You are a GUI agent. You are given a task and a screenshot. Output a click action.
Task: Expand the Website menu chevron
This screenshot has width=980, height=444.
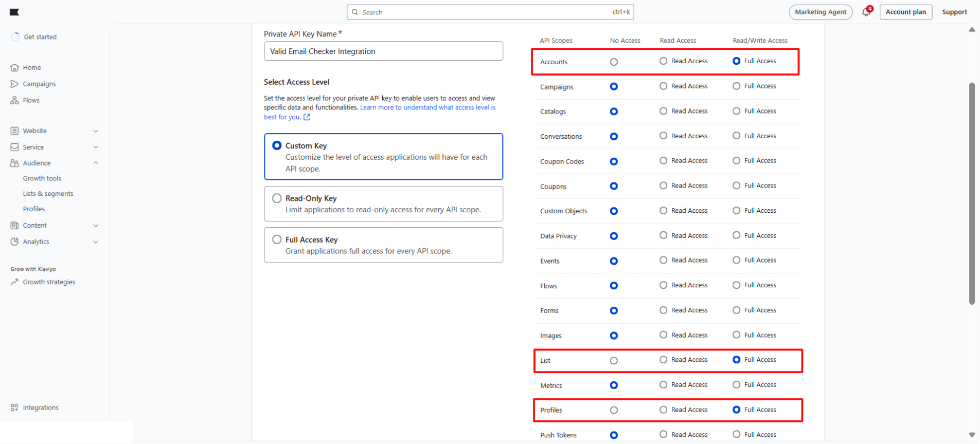pos(96,131)
